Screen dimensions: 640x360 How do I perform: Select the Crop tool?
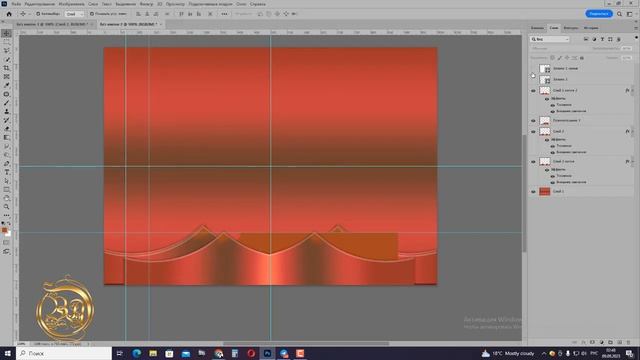coord(7,68)
